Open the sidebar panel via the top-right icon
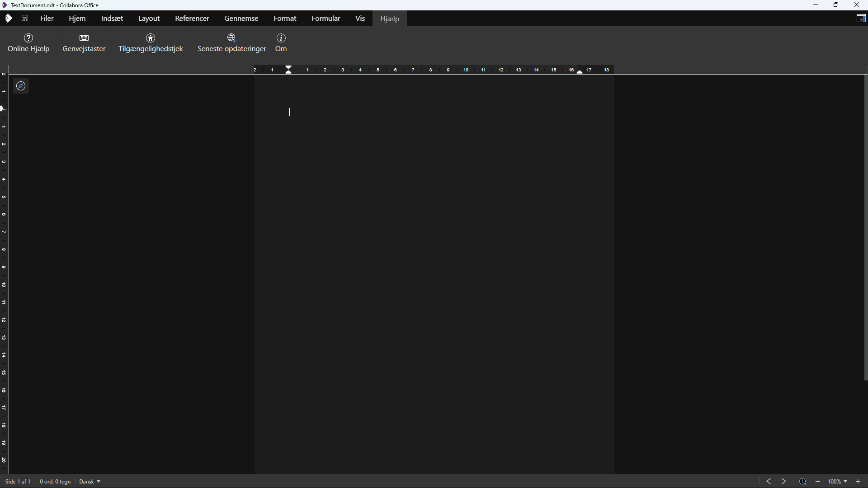The height and width of the screenshot is (488, 868). [861, 18]
